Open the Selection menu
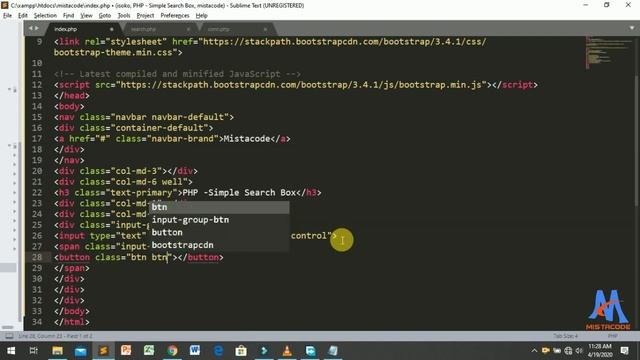The image size is (640, 360). point(45,16)
